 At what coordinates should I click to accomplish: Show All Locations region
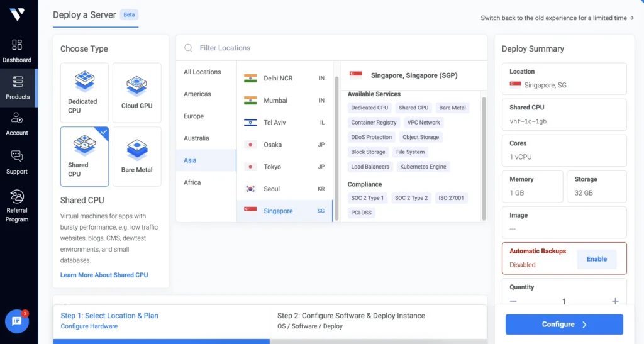206,72
